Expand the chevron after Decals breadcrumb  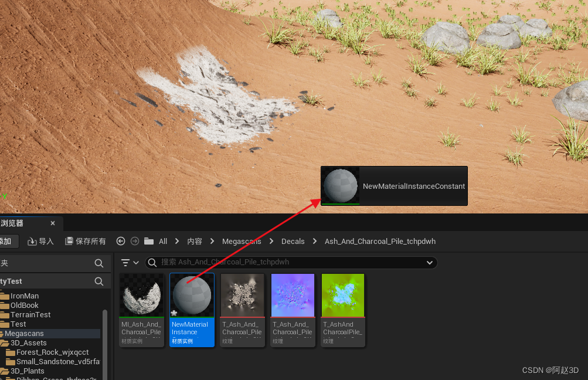[x=314, y=241]
